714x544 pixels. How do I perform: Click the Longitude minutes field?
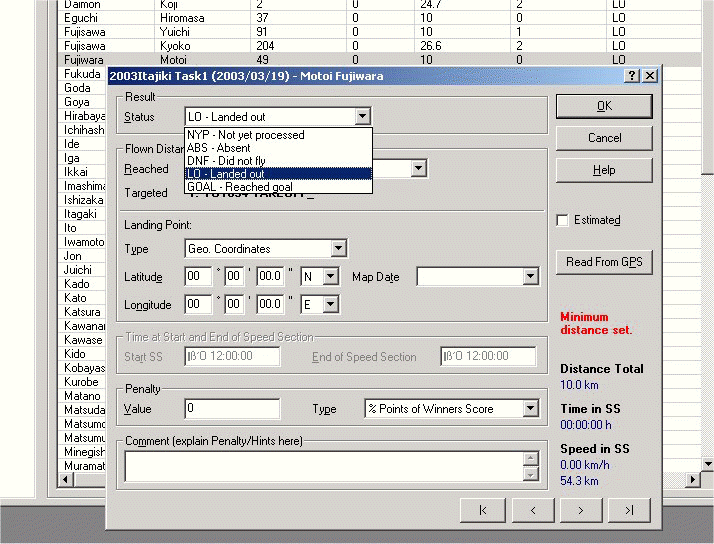[234, 304]
